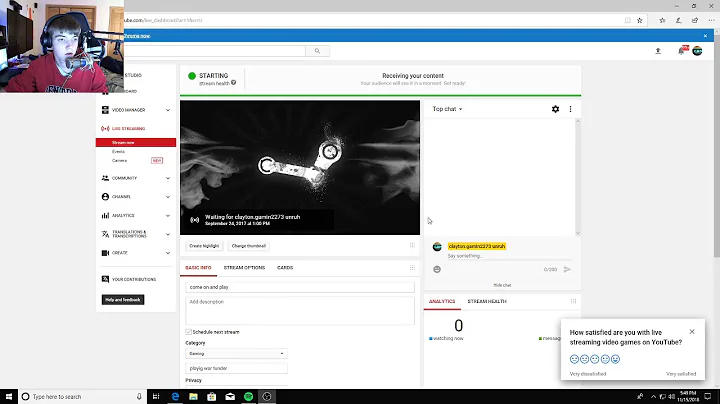The width and height of the screenshot is (720, 404).
Task: Select the Basic Info tab
Action: coord(198,268)
